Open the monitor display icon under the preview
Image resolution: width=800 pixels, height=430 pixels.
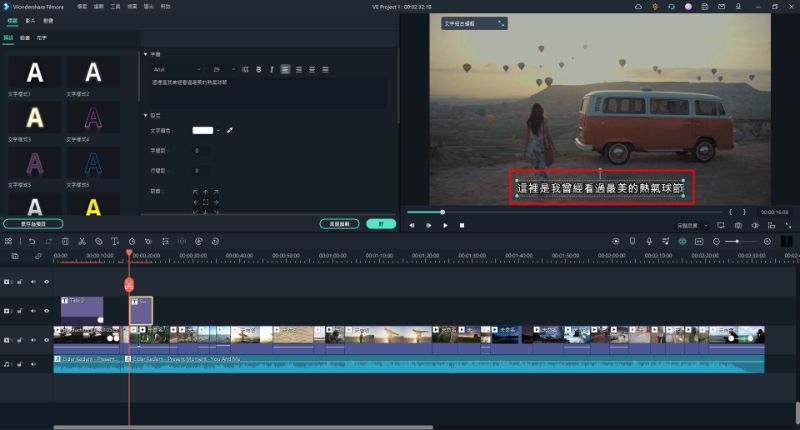tap(721, 225)
